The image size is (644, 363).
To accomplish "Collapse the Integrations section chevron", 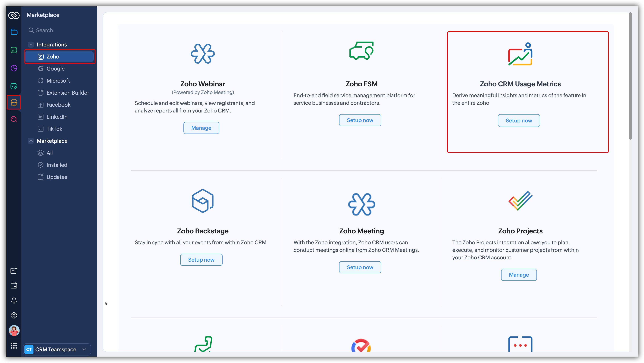I will (31, 45).
